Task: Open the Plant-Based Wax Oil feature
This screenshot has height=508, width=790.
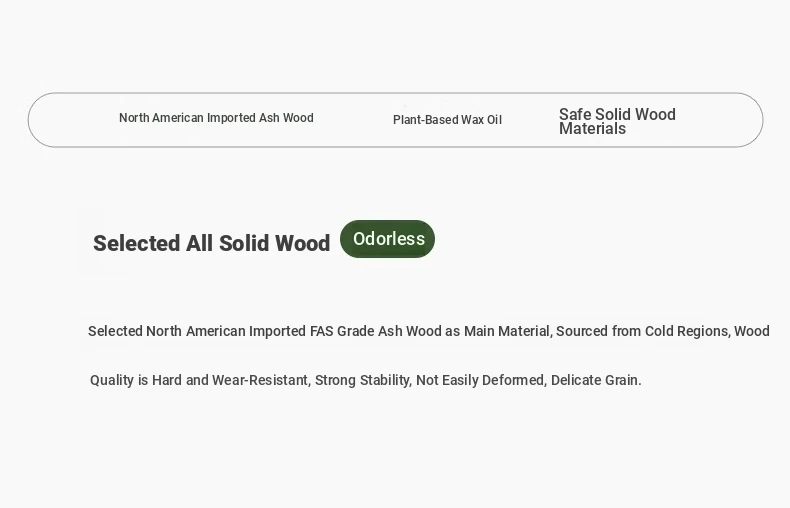Action: [447, 120]
